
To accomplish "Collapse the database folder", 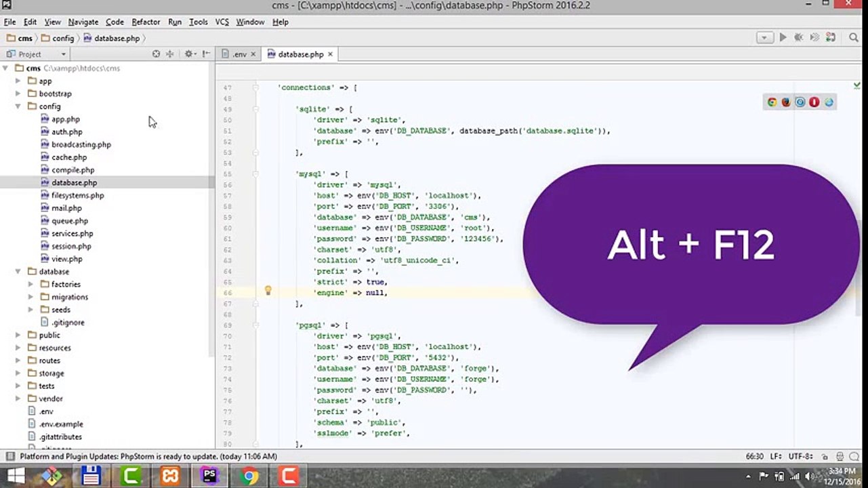I will pyautogui.click(x=18, y=272).
